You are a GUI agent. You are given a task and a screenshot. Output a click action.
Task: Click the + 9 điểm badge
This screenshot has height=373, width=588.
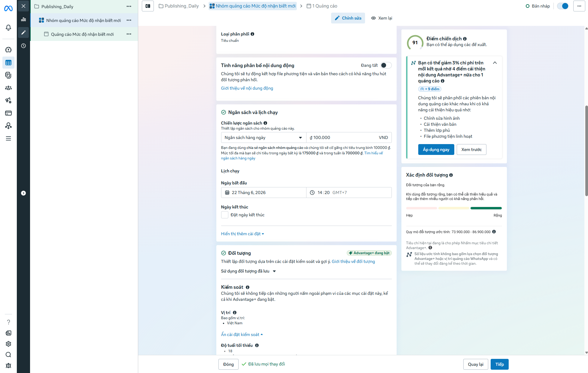tap(430, 89)
